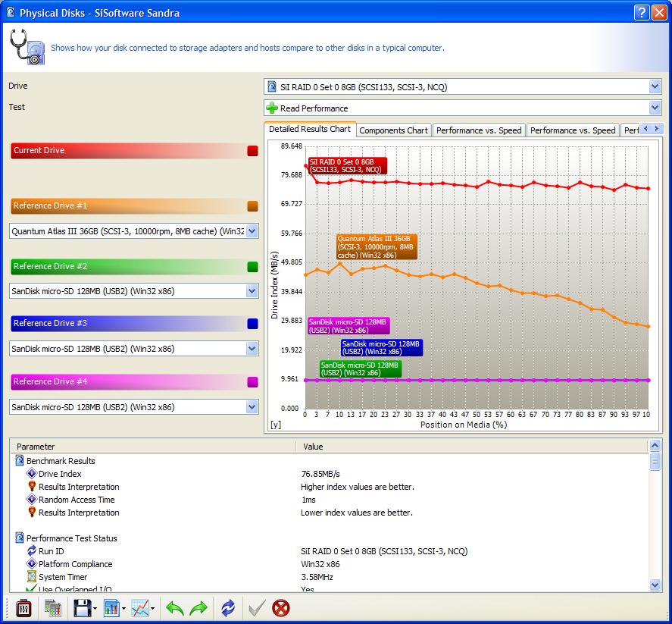Click the magenta Reference Drive #4 swatch

pyautogui.click(x=252, y=382)
